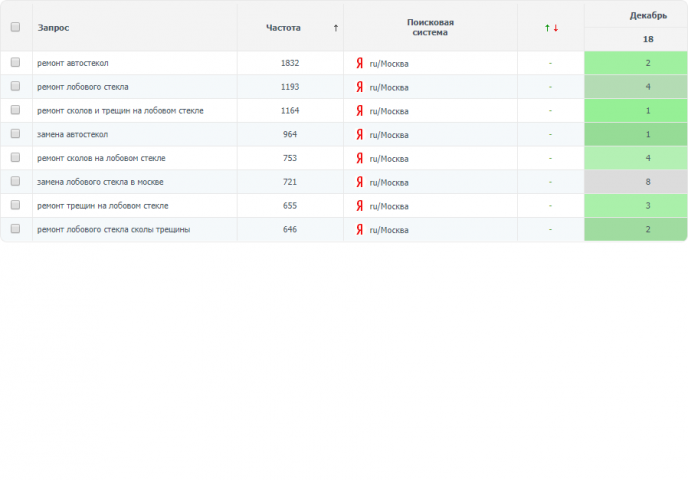Screen dimensions: 688x480
Task: Sort by the Запрос column header
Action: [x=53, y=28]
